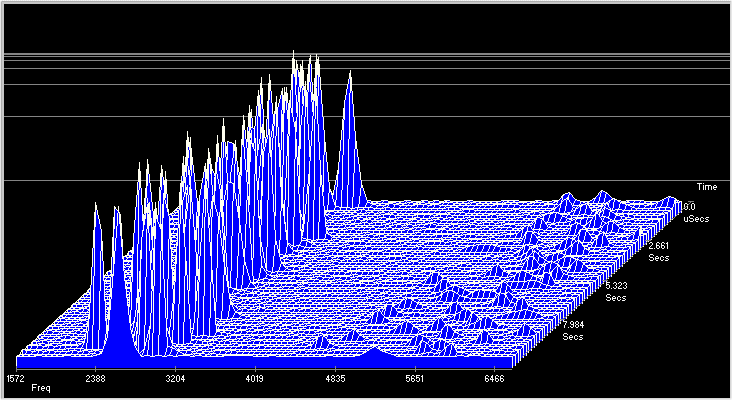Screen dimensions: 732x400
Task: Click the isolated tall peak at the plot's rear
Action: (x=349, y=130)
